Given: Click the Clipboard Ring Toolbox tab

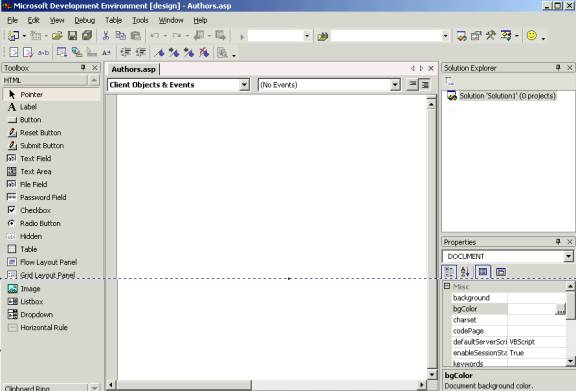Looking at the screenshot, I should click(46, 388).
